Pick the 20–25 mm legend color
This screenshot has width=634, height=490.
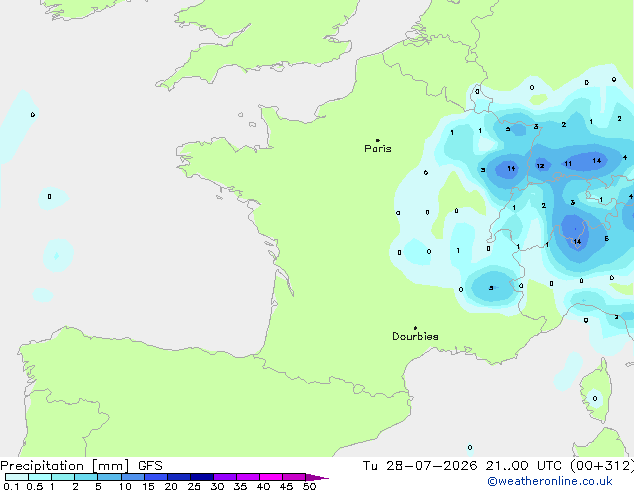tap(179, 477)
